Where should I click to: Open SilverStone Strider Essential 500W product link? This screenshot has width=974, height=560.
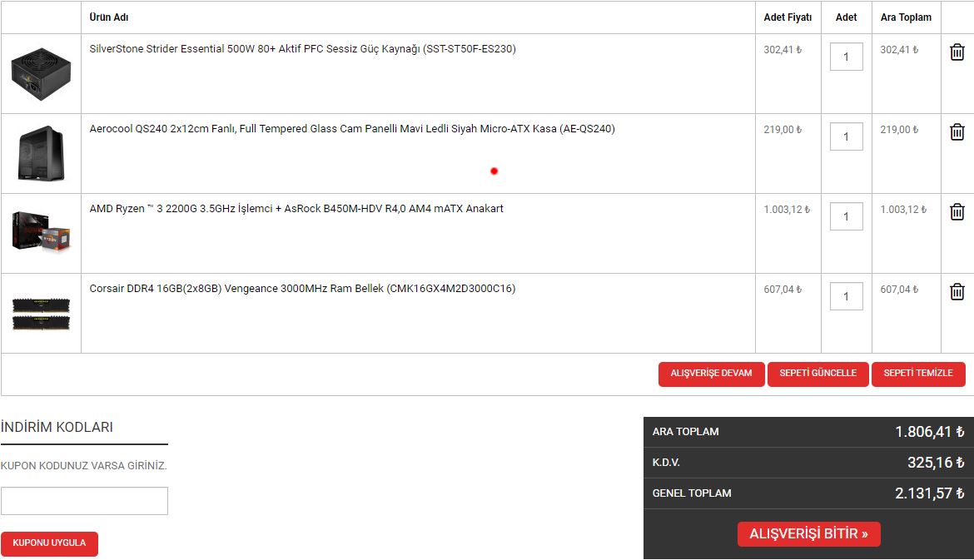coord(302,49)
